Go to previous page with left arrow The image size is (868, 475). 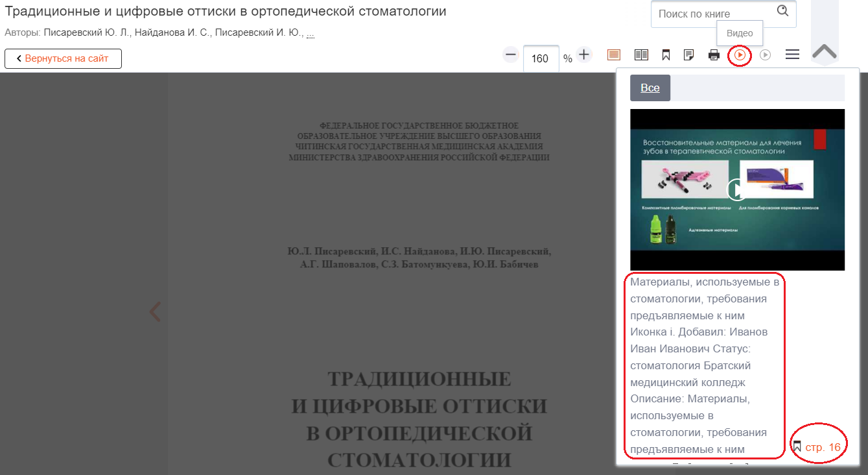pos(154,312)
